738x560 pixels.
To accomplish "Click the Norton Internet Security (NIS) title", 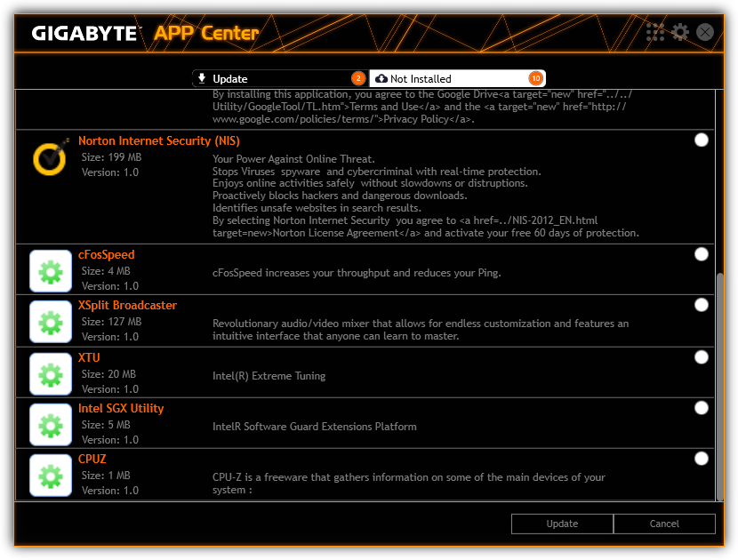I will coord(158,140).
